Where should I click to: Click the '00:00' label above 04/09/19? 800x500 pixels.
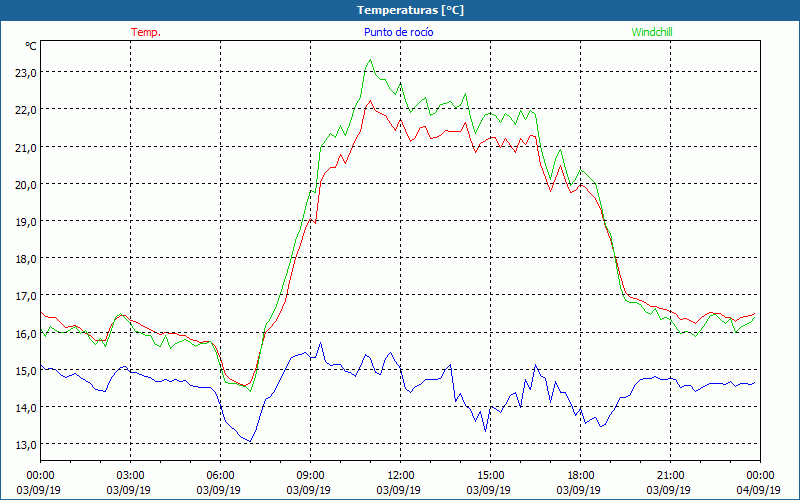point(760,476)
